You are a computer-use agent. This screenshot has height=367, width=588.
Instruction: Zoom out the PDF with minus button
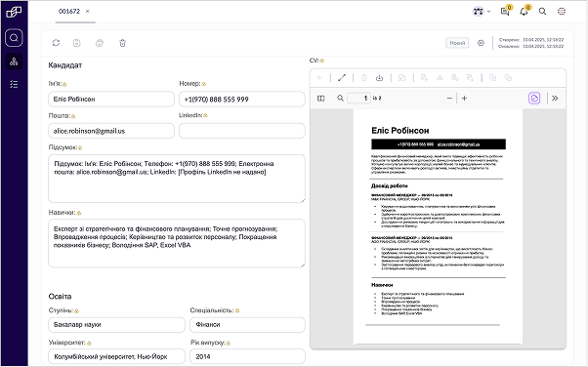click(449, 99)
